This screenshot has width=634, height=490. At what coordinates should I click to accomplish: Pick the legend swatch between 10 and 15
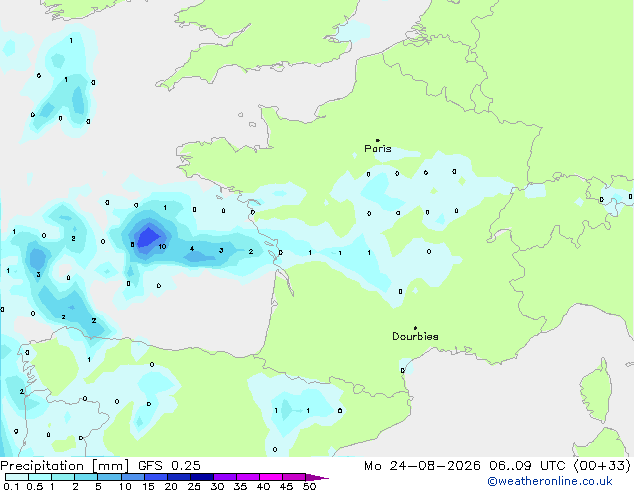pos(132,477)
